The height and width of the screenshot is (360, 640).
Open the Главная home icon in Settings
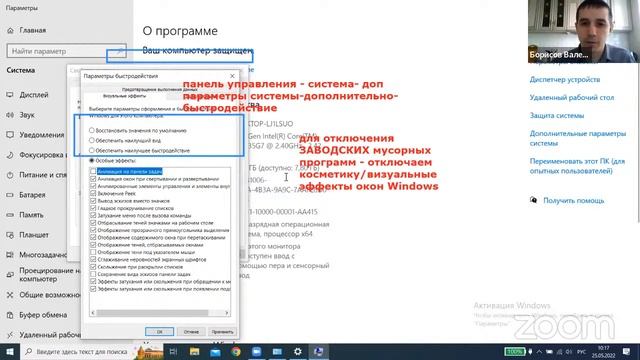coord(11,30)
